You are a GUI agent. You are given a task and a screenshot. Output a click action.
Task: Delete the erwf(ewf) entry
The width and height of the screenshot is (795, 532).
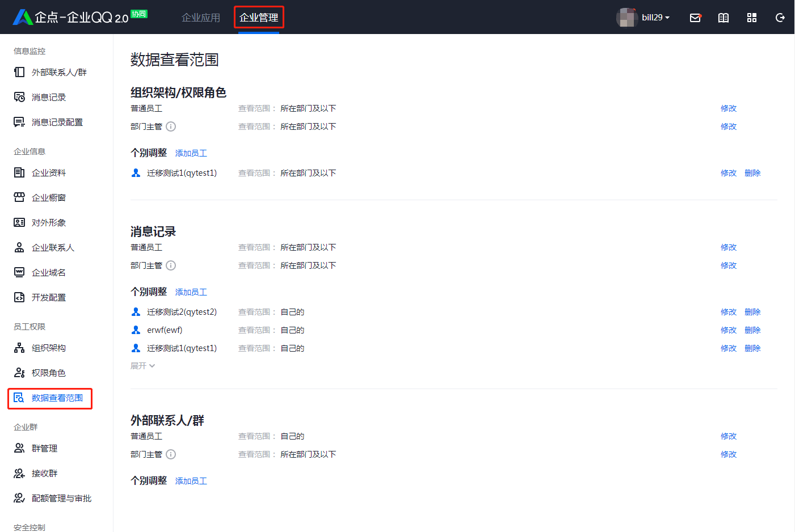pos(752,330)
